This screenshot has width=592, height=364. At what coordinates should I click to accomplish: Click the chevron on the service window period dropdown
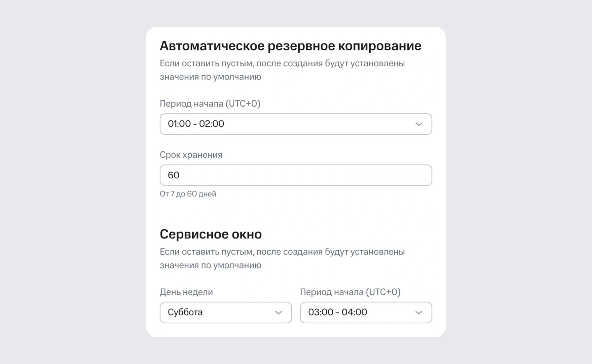[x=418, y=313]
